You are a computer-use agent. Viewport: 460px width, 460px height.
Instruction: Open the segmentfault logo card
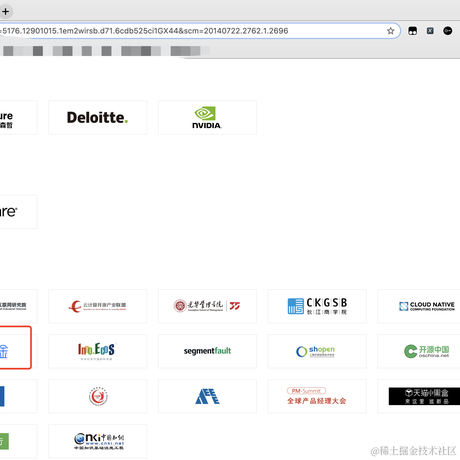click(x=207, y=351)
